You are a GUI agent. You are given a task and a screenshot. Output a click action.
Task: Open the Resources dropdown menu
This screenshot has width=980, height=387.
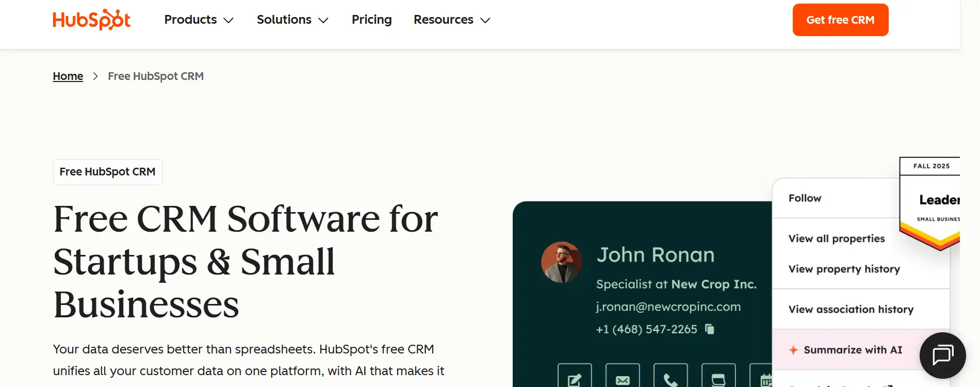pyautogui.click(x=451, y=20)
